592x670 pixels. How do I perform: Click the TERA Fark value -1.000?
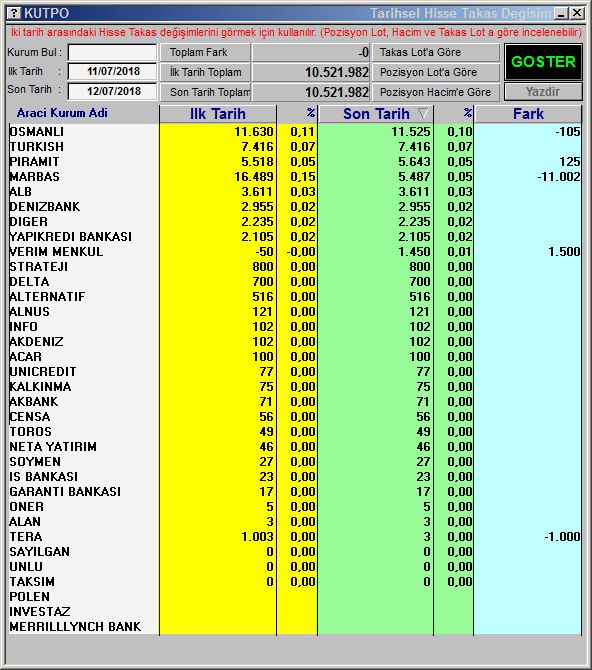[x=562, y=537]
